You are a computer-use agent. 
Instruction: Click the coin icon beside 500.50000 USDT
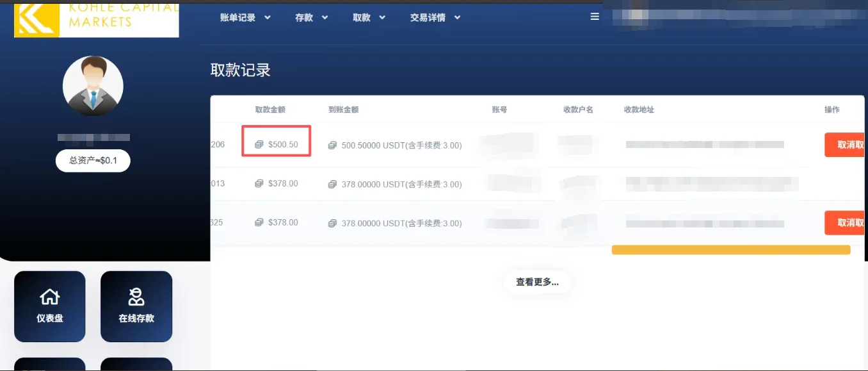click(333, 145)
